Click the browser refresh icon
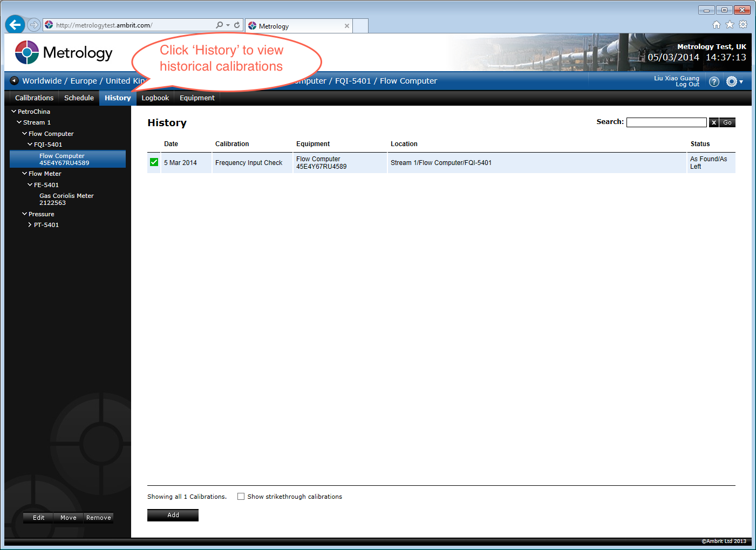 point(237,25)
